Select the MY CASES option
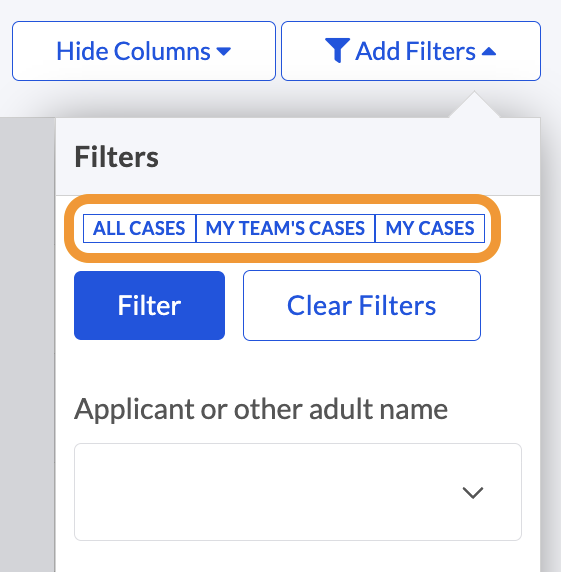 pos(430,228)
